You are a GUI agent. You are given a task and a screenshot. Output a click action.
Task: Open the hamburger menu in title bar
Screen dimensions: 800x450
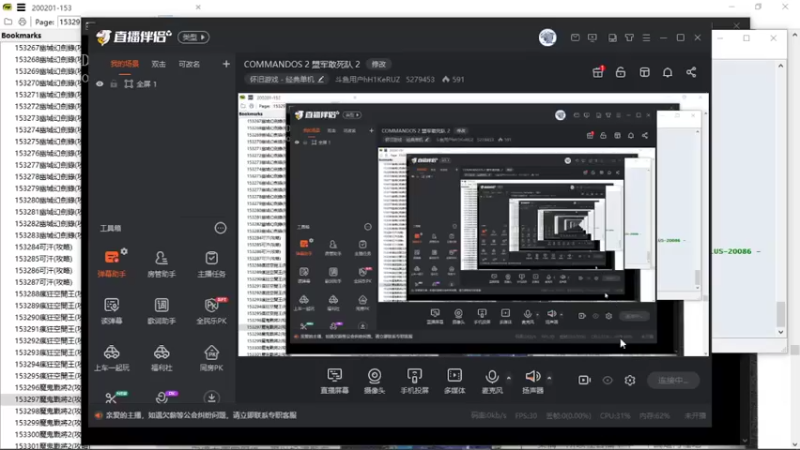click(x=646, y=38)
